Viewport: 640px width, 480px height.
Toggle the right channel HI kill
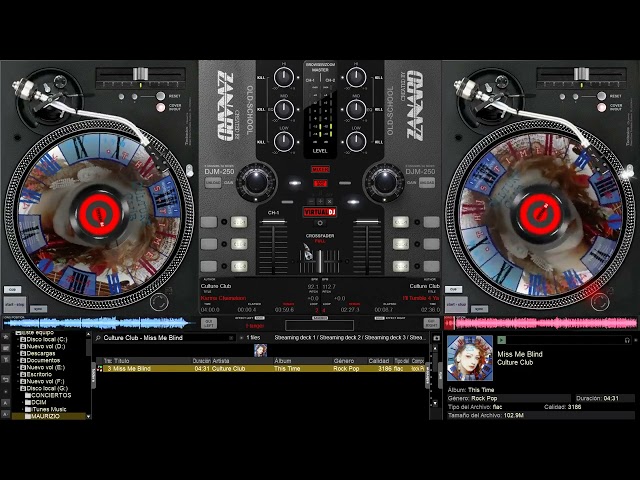point(379,77)
